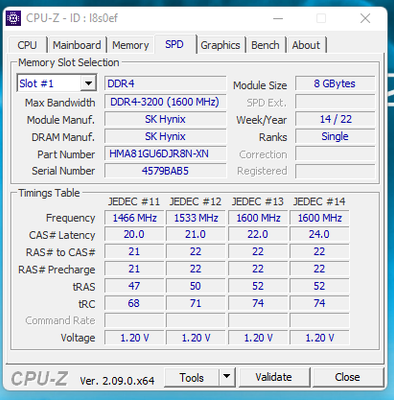Go to the Bench tab
The image size is (394, 400).
(x=265, y=45)
